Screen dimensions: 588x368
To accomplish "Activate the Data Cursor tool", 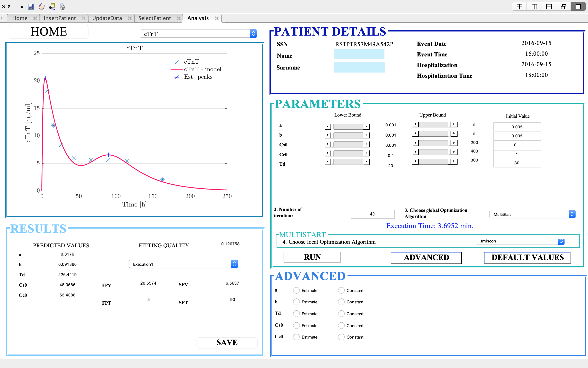I will [52, 7].
